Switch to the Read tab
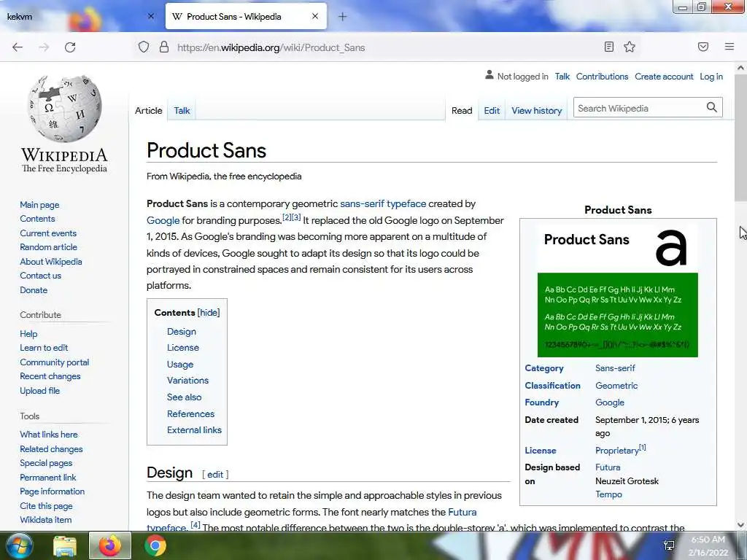Screen dimensions: 747x560 coord(462,111)
